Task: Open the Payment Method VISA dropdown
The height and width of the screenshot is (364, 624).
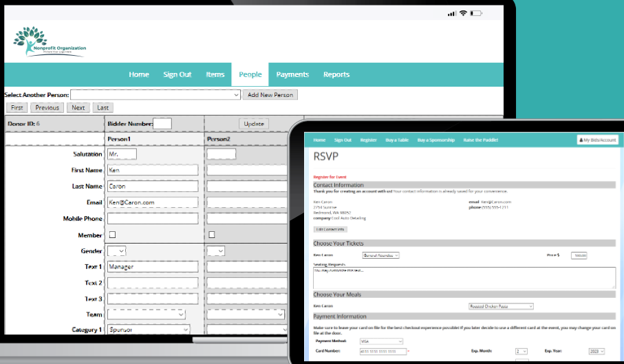Action: tap(381, 341)
